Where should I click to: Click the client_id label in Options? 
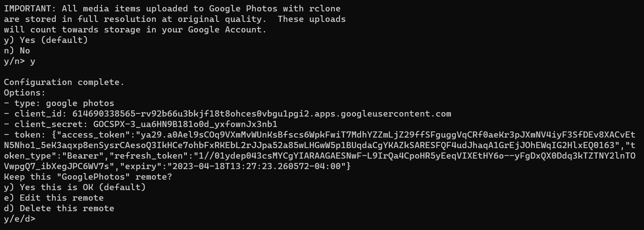coord(38,114)
